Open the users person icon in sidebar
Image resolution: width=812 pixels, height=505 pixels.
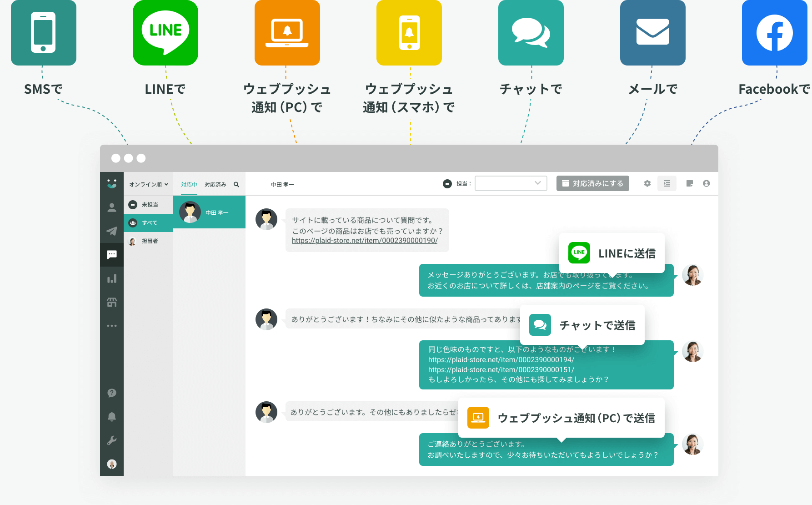(112, 207)
